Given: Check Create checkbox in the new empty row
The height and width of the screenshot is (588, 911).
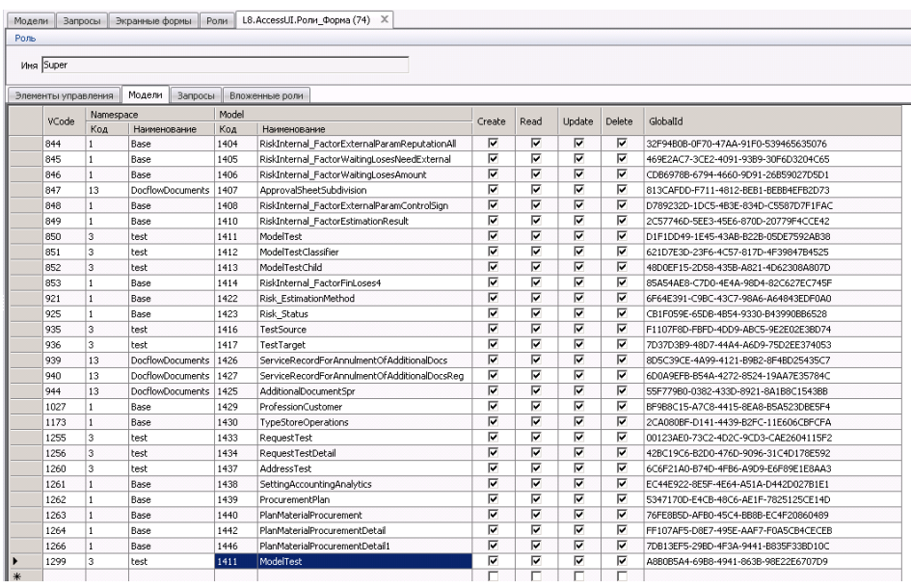Looking at the screenshot, I should click(495, 575).
